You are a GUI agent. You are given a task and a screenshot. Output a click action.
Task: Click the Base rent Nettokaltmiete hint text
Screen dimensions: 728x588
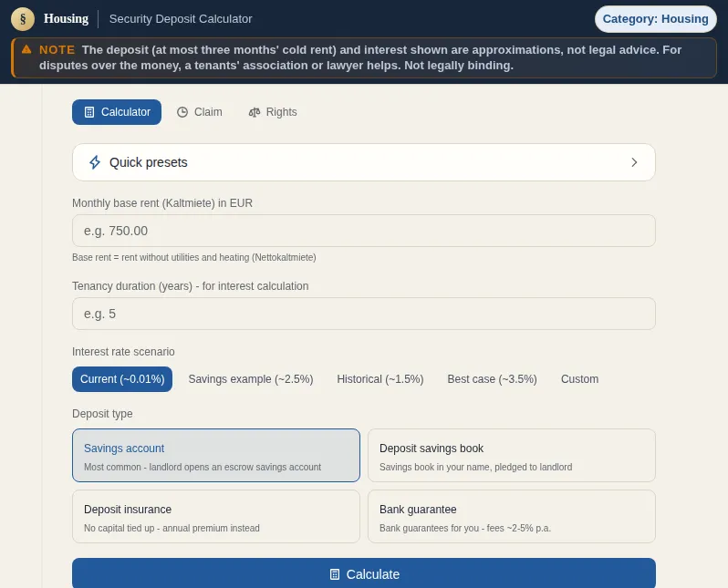coord(194,258)
